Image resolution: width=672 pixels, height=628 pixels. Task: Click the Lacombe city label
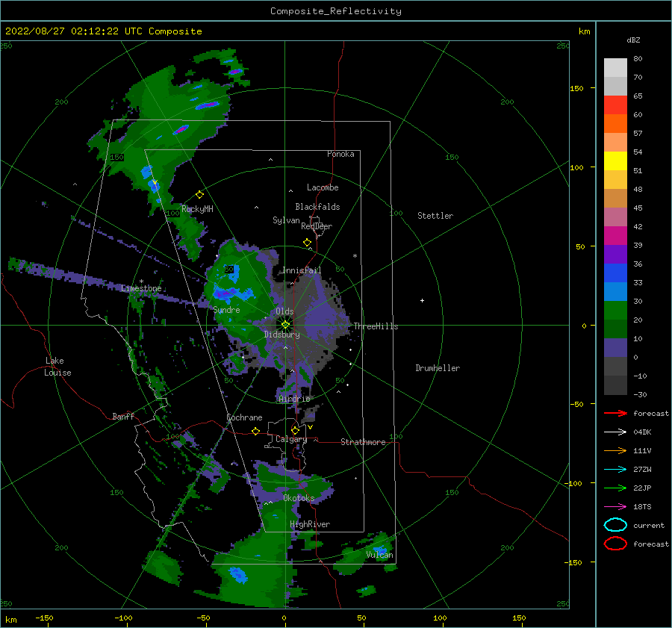pyautogui.click(x=323, y=187)
